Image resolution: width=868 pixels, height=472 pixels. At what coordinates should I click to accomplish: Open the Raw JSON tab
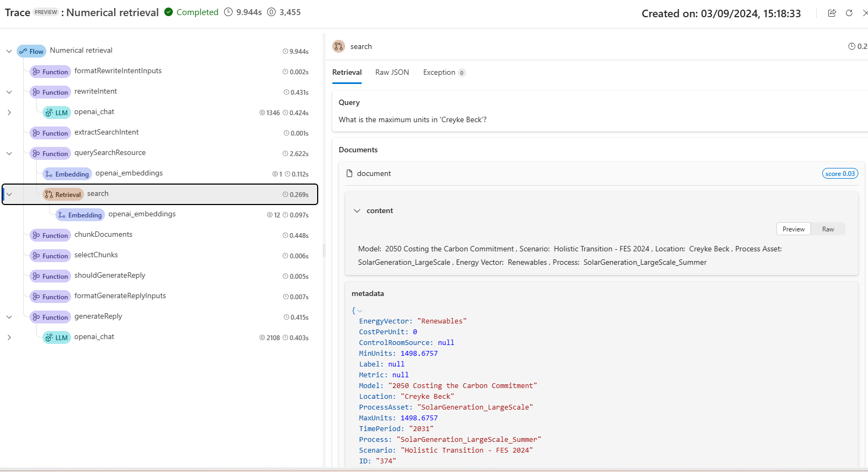click(x=392, y=72)
